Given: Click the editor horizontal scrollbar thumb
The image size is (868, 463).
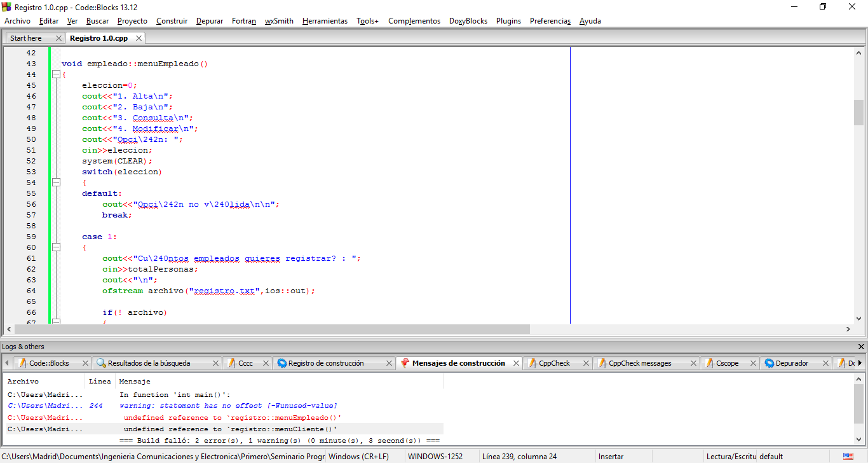Looking at the screenshot, I should [x=272, y=329].
